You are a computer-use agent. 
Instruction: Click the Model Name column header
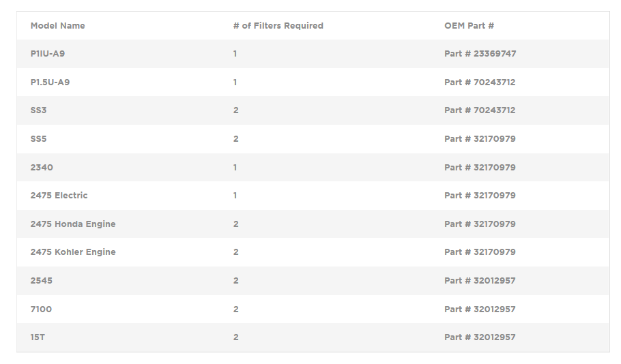click(x=57, y=26)
